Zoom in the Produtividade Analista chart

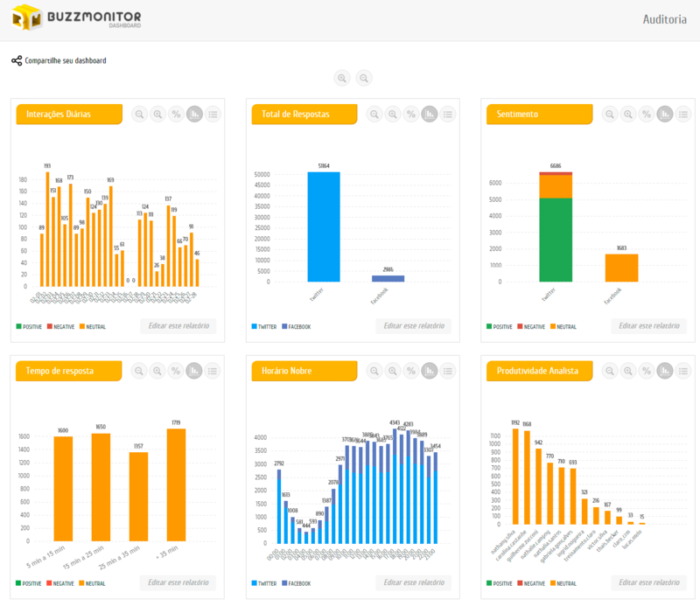click(x=628, y=371)
